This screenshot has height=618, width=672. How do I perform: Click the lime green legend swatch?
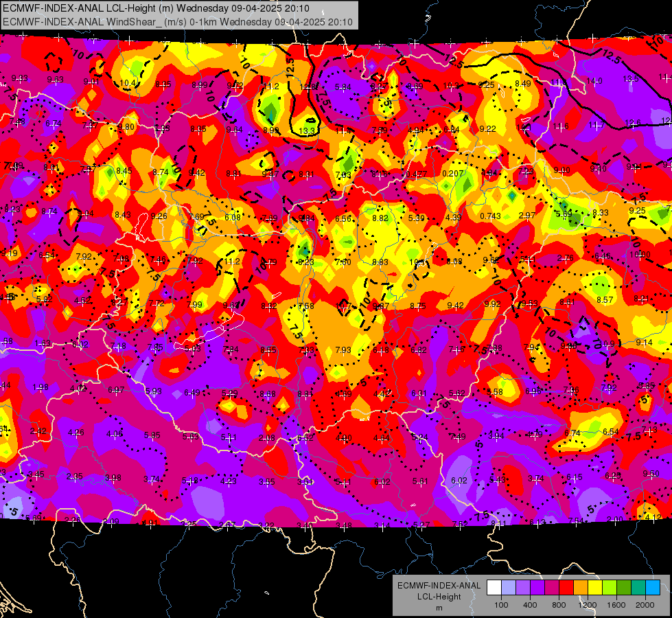point(610,588)
